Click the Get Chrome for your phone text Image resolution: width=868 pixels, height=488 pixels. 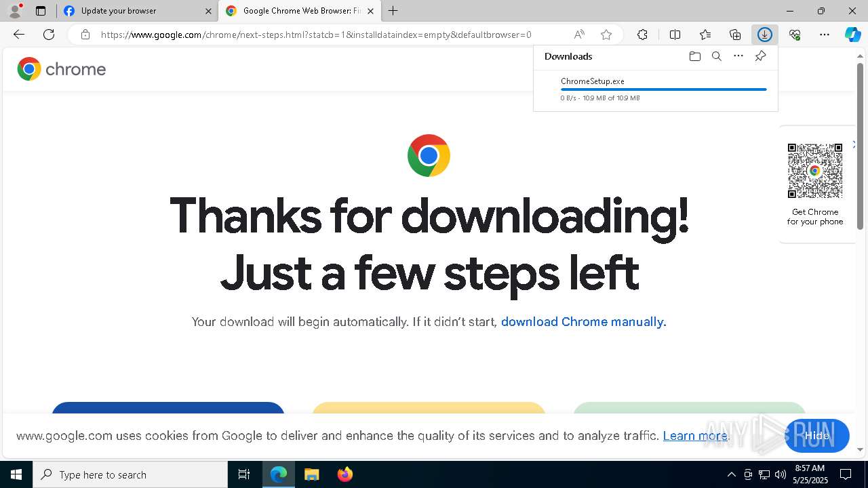(815, 217)
